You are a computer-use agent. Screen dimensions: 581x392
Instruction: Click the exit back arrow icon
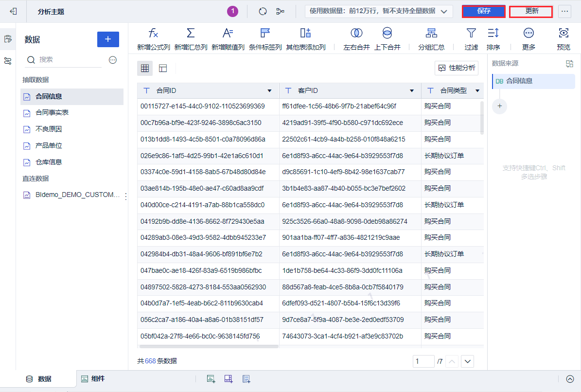pyautogui.click(x=13, y=12)
